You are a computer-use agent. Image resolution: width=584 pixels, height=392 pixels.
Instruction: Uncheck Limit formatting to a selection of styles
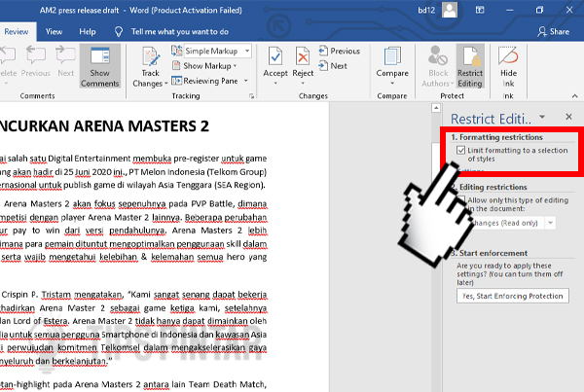(x=460, y=150)
